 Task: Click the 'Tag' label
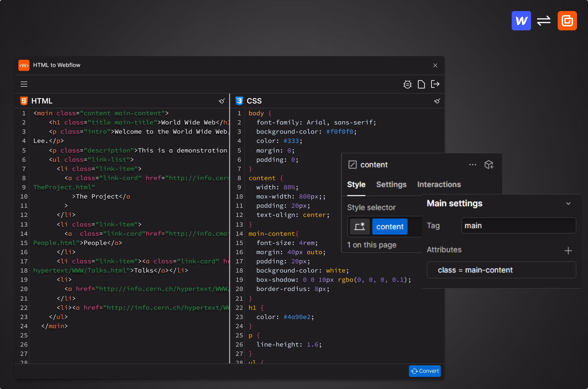point(433,226)
